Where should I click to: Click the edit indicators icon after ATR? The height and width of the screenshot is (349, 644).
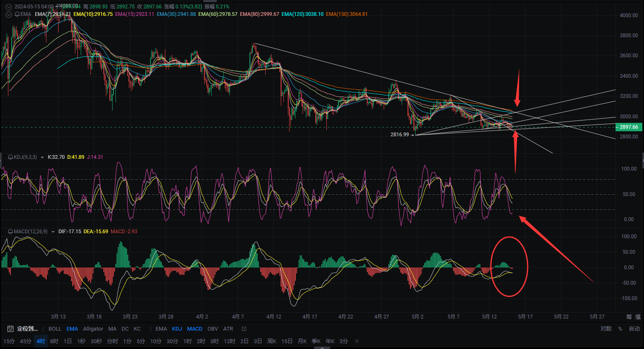(244, 329)
